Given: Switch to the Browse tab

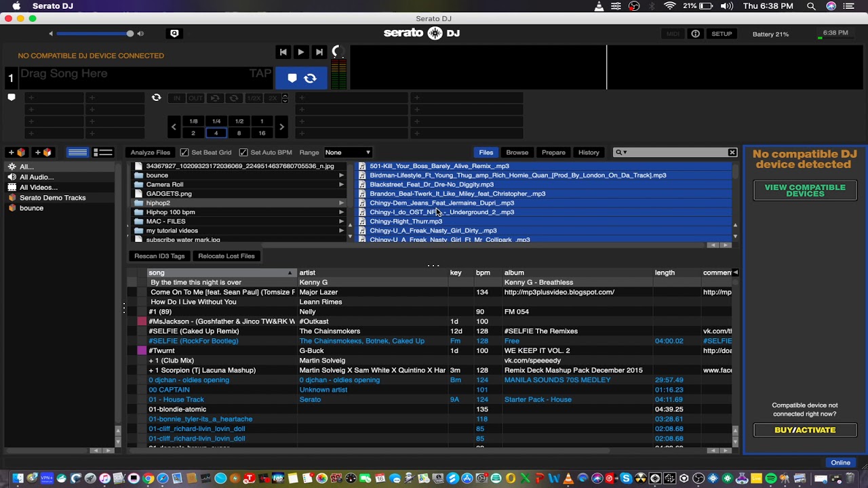Looking at the screenshot, I should 517,152.
